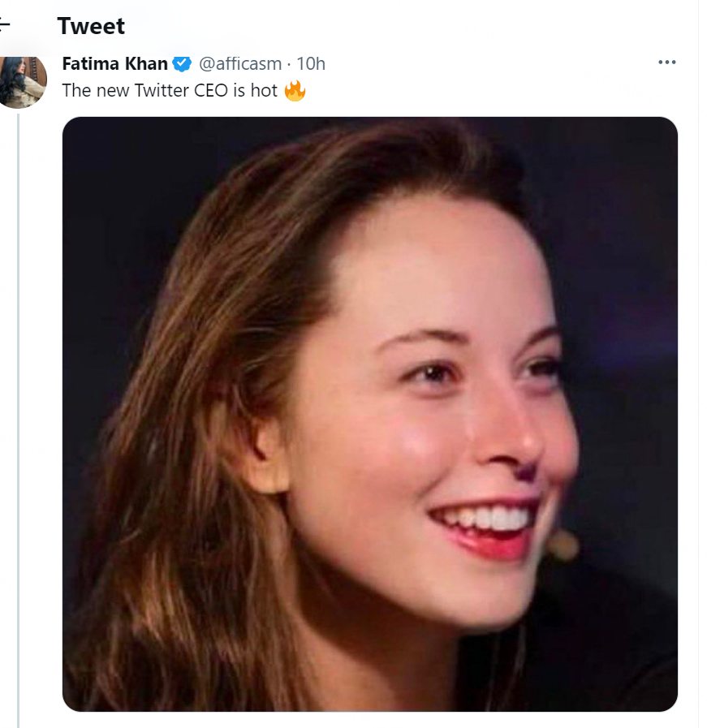Open Fatima Khan's profile avatar
The image size is (707, 728).
pos(22,82)
